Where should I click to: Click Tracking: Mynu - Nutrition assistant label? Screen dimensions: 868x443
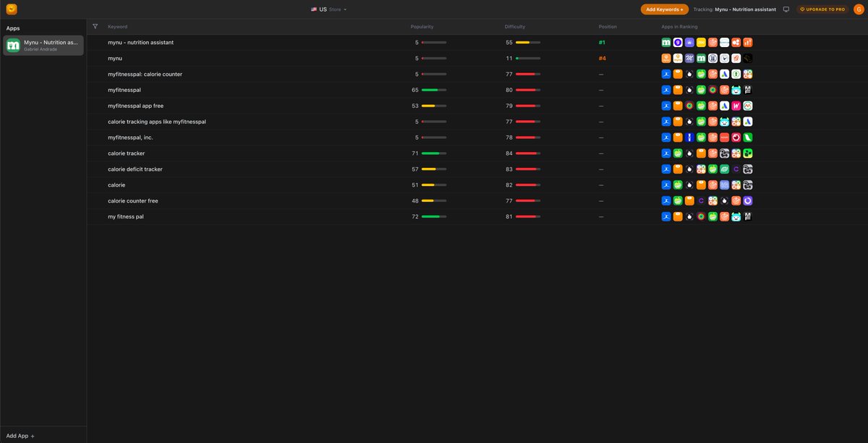[x=734, y=9]
